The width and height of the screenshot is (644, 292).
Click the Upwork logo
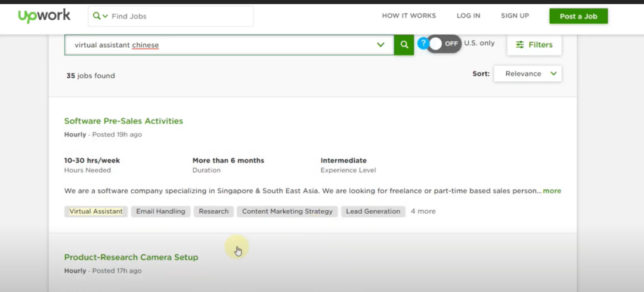(x=44, y=16)
